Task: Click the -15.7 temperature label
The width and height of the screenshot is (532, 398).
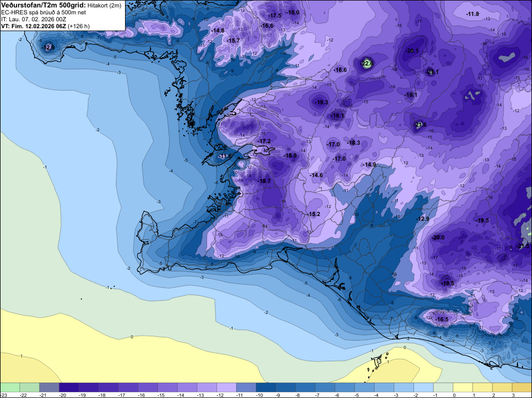Action: (234, 41)
